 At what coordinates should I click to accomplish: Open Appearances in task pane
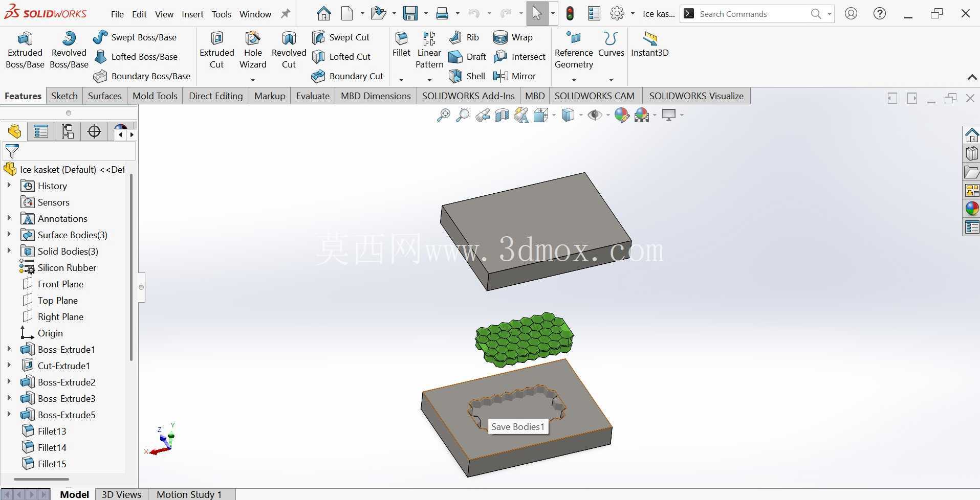[972, 209]
